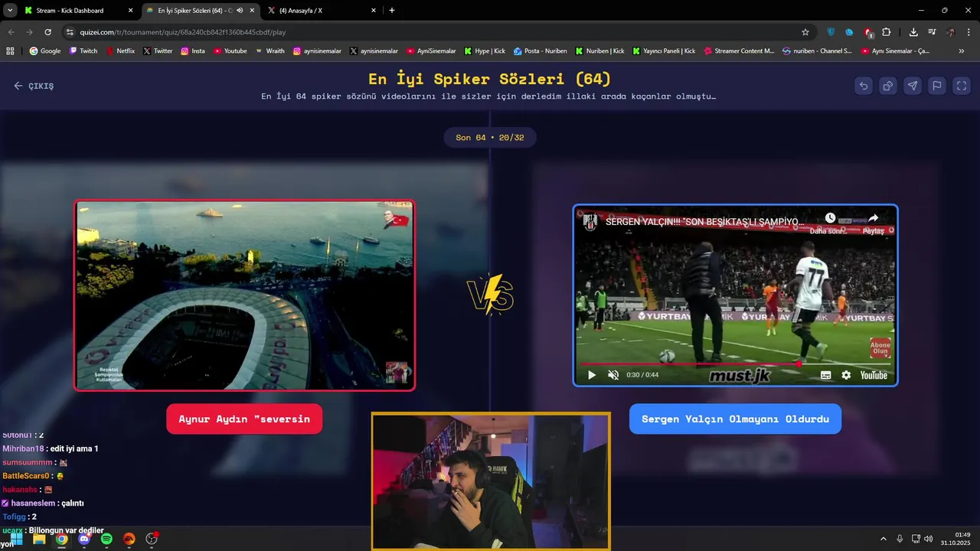
Task: Toggle subtitles in YouTube player
Action: 825,375
